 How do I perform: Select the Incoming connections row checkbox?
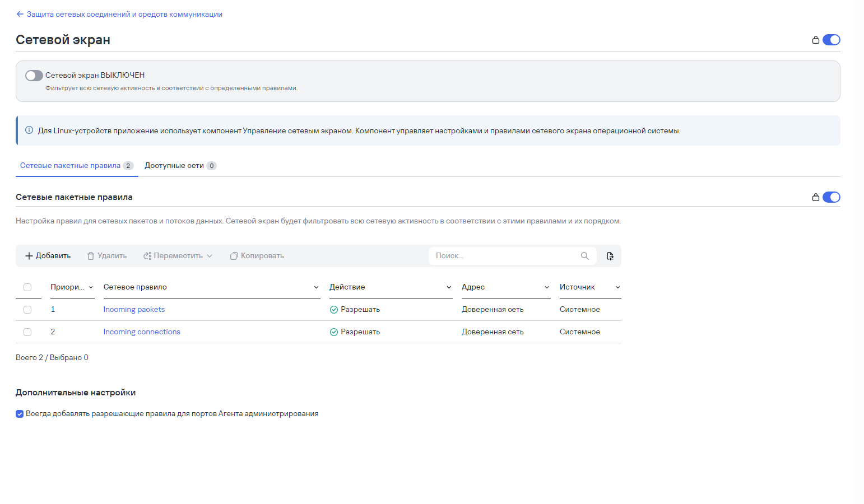27,332
